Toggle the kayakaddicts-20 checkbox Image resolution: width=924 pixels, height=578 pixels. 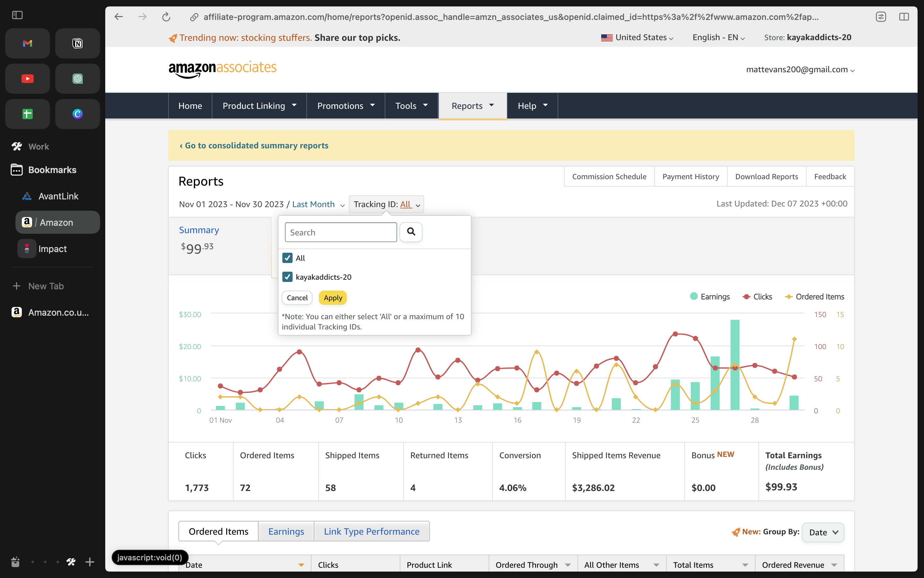point(287,277)
